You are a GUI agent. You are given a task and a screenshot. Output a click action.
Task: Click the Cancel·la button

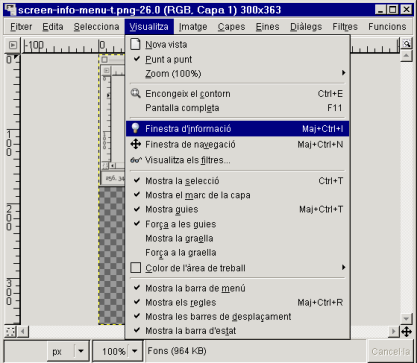tap(390, 351)
